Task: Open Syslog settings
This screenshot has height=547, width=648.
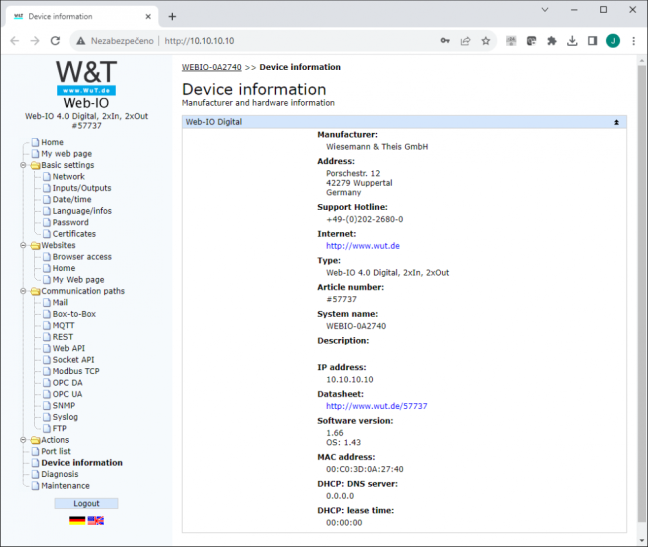Action: coord(65,417)
